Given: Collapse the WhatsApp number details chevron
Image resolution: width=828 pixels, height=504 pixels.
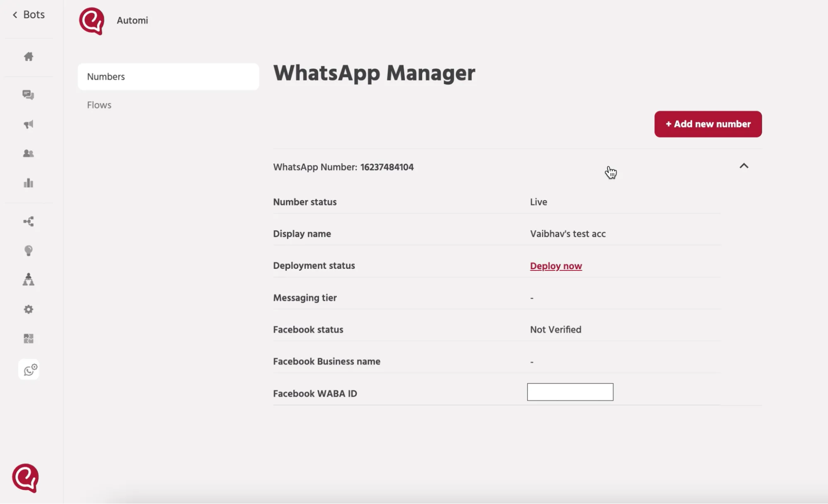Looking at the screenshot, I should tap(744, 166).
